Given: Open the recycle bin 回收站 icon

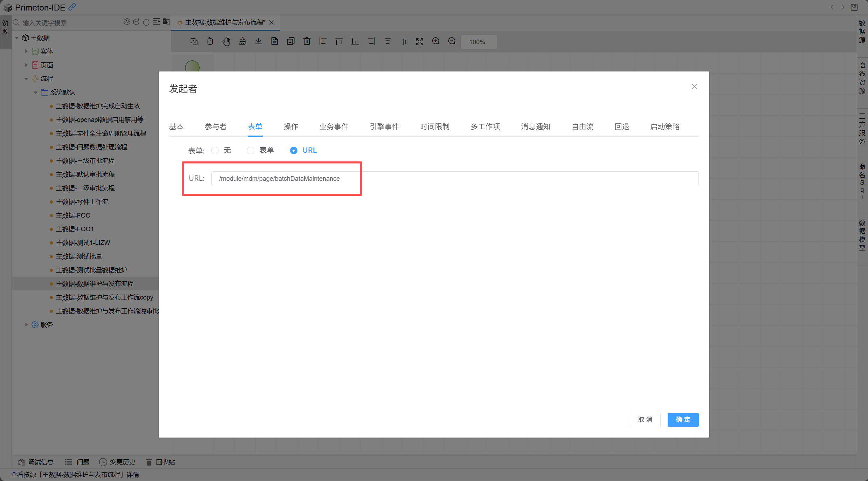Looking at the screenshot, I should [149, 462].
